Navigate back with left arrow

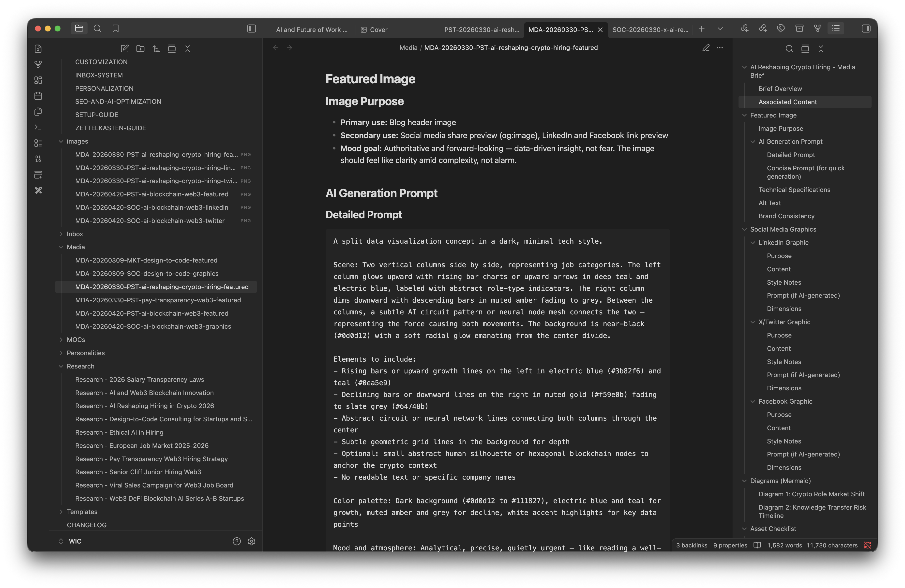[276, 48]
